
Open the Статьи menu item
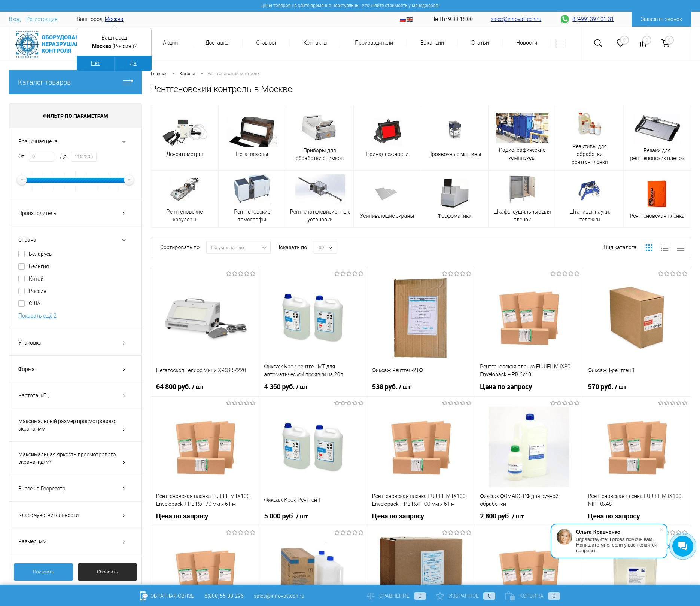(480, 43)
